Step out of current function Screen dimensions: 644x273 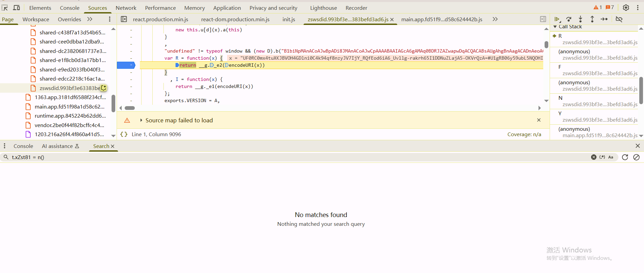click(592, 19)
